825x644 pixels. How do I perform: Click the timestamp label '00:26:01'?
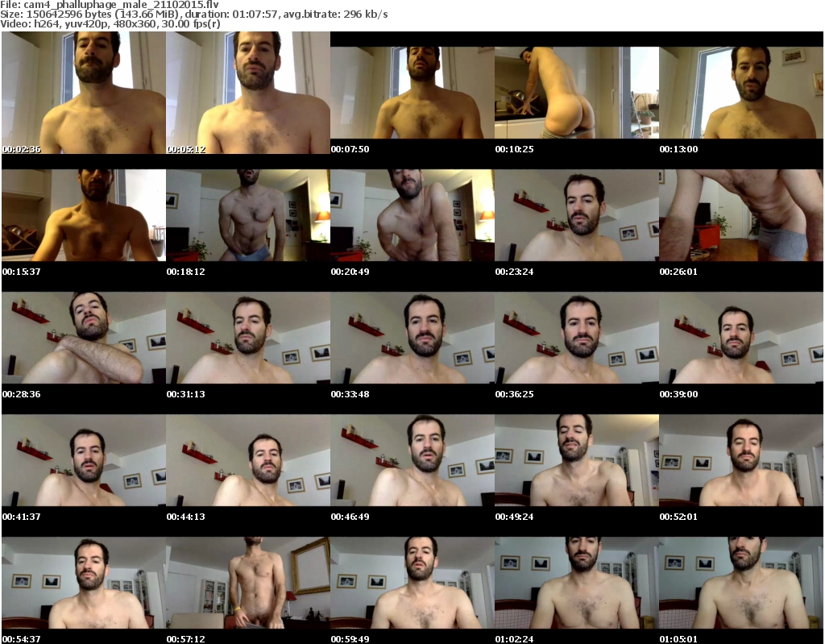coord(678,272)
